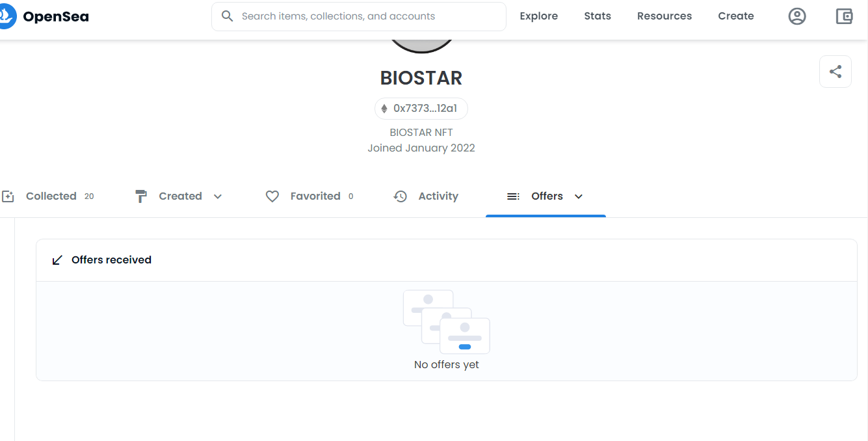Screen dimensions: 868x441
Task: Click the BIOSTAR profile name
Action: 421,78
